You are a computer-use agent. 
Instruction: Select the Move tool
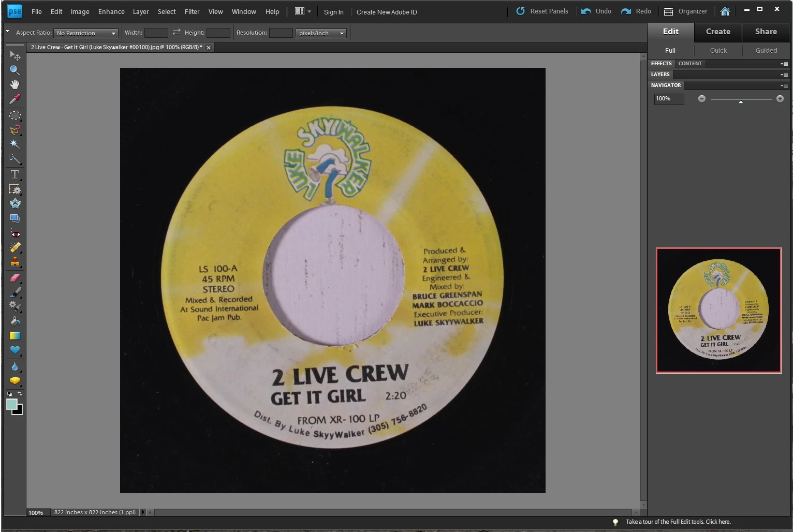point(14,55)
